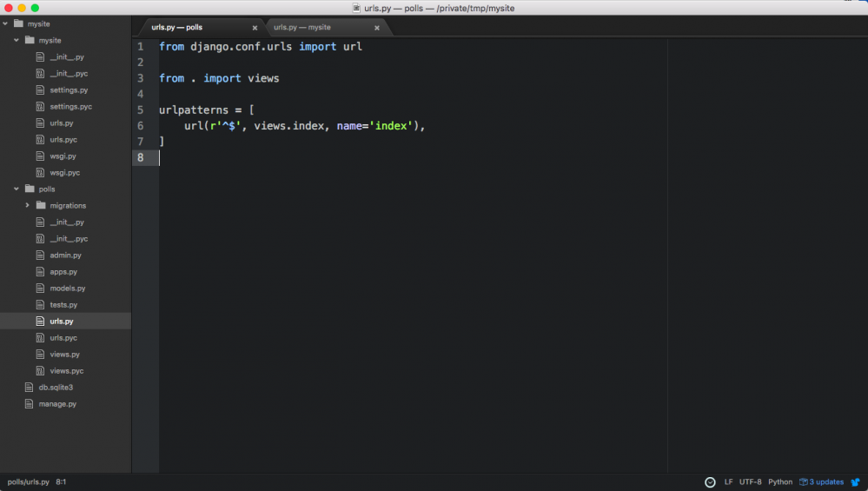Click the polls folder icon
The width and height of the screenshot is (868, 491).
point(30,189)
